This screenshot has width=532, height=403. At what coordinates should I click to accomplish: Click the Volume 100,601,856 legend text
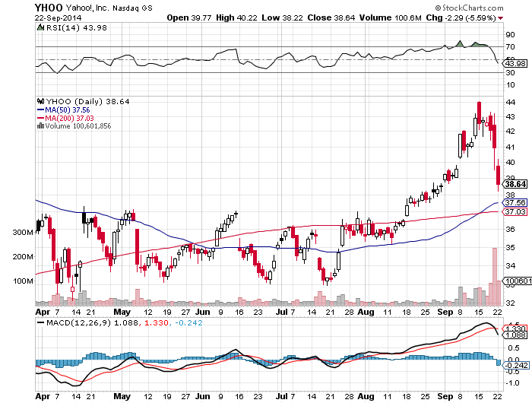(78, 126)
